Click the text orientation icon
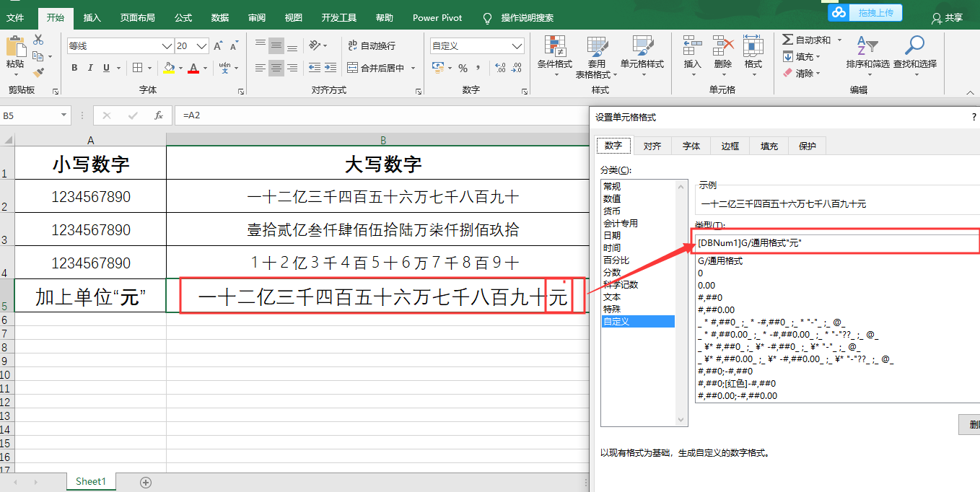980x492 pixels. (x=315, y=45)
